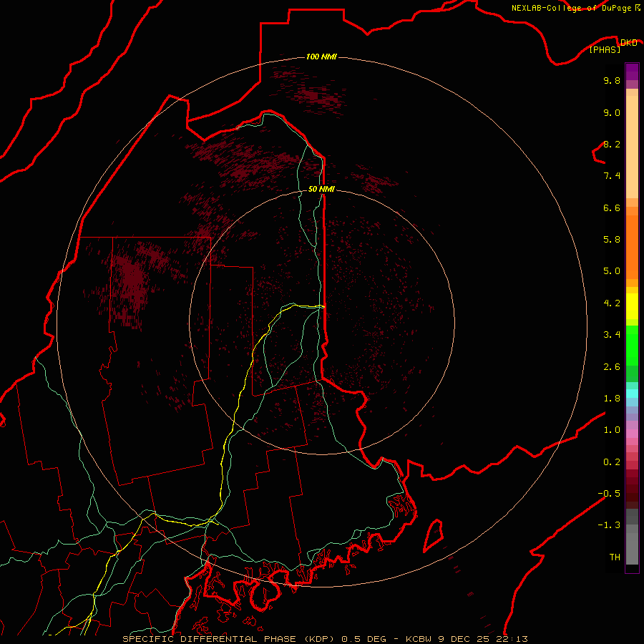Click the 100 NMI range ring label
The height and width of the screenshot is (644, 644).
click(x=321, y=57)
